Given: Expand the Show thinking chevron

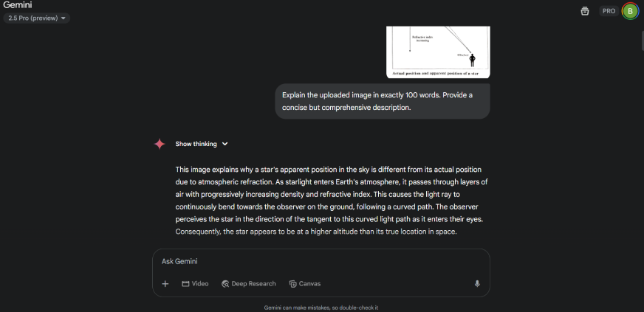Looking at the screenshot, I should click(x=225, y=144).
